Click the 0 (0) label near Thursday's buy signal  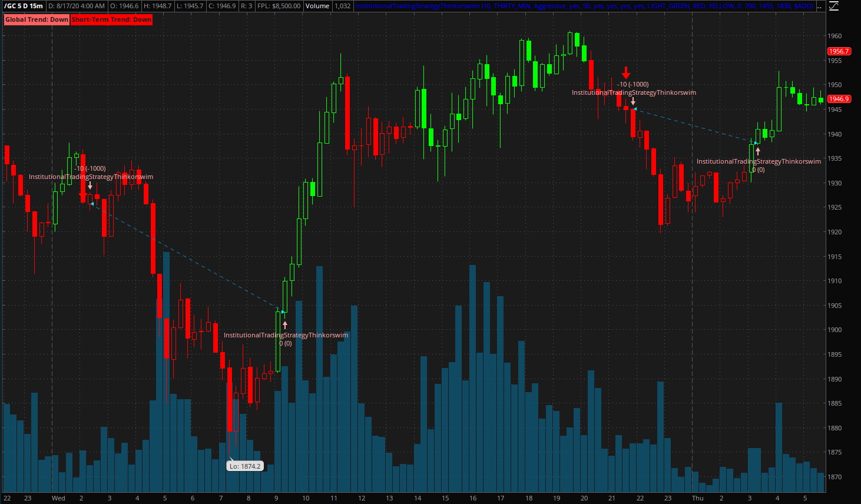[x=759, y=170]
